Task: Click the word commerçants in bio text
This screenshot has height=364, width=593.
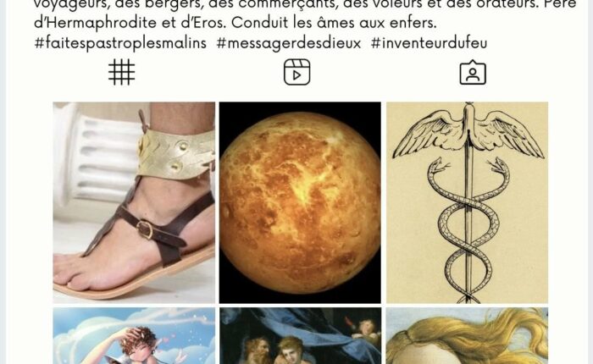Action: 289,4
